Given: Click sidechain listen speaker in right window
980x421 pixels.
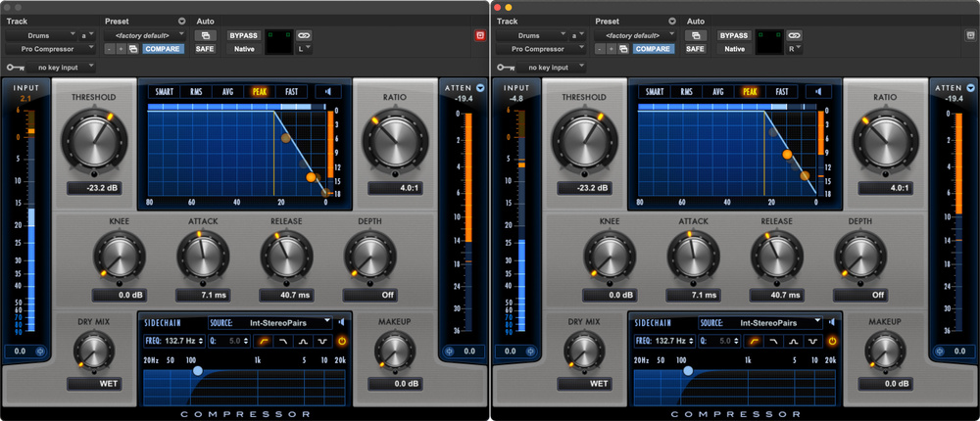Looking at the screenshot, I should (832, 322).
